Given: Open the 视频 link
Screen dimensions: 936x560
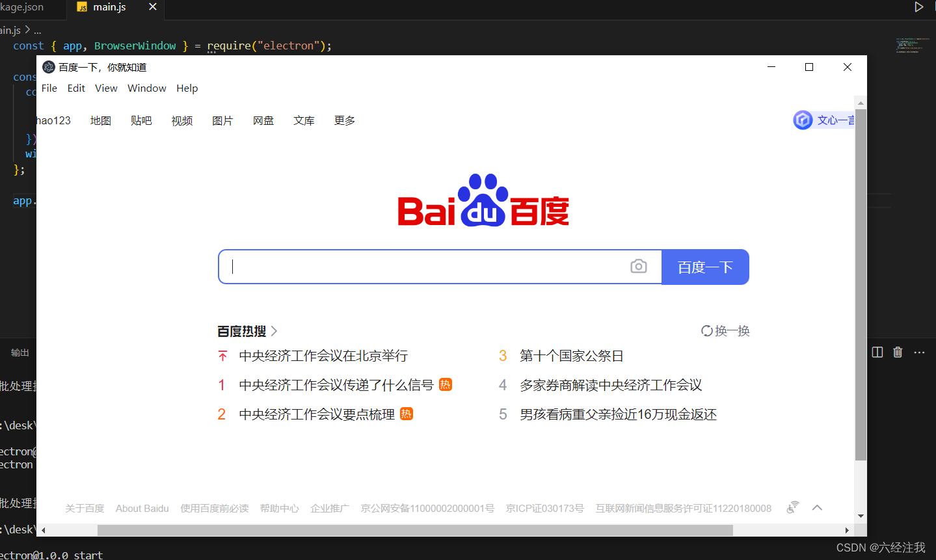Looking at the screenshot, I should pos(182,120).
